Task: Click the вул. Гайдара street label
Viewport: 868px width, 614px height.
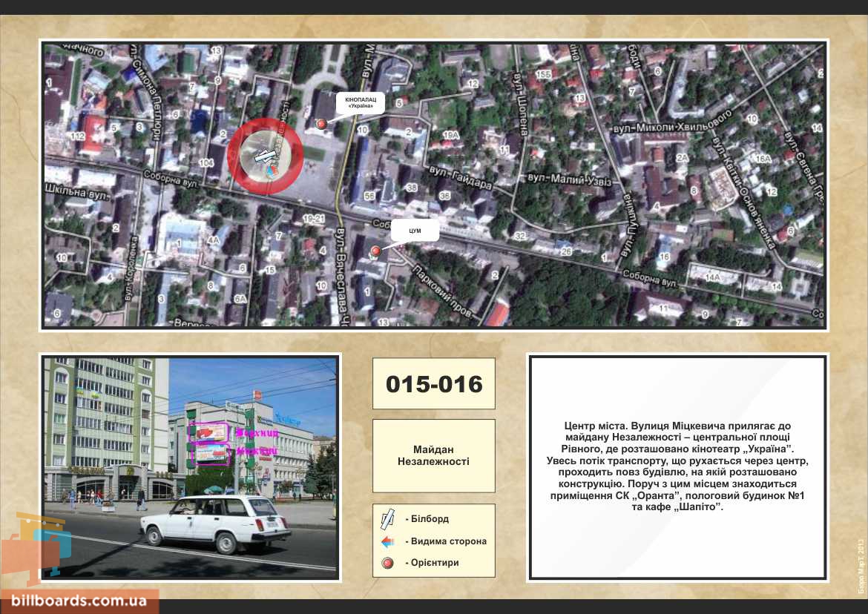Action: coord(461,177)
